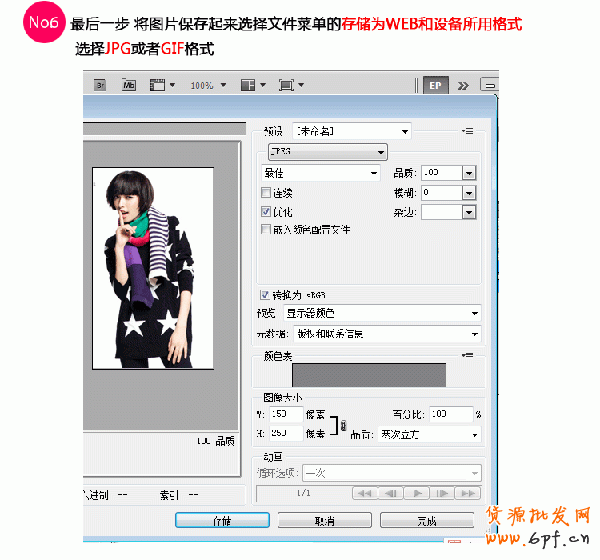Show more workspaces with the double-arrow icon

point(461,86)
